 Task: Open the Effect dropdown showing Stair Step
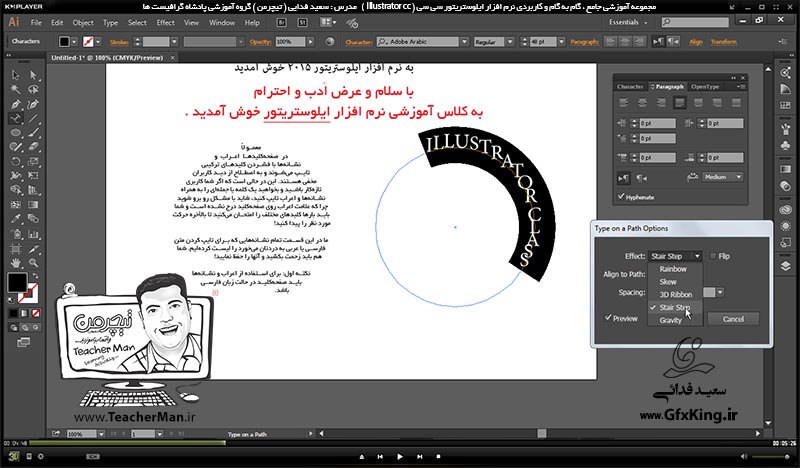[675, 256]
